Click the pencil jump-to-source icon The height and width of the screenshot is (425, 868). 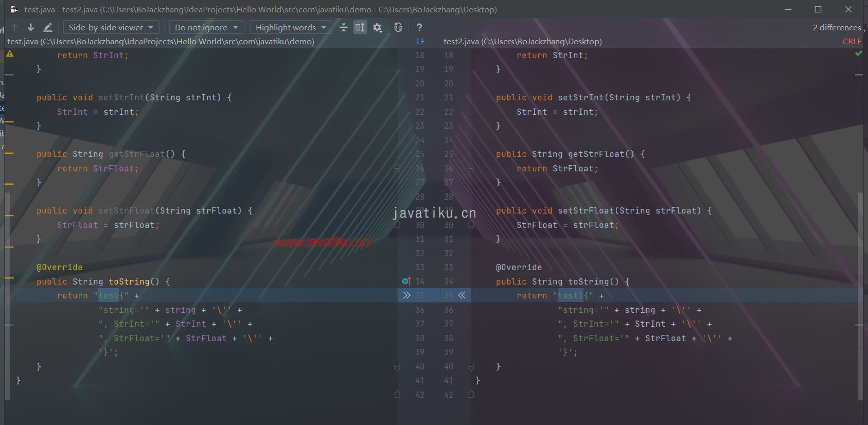[48, 27]
